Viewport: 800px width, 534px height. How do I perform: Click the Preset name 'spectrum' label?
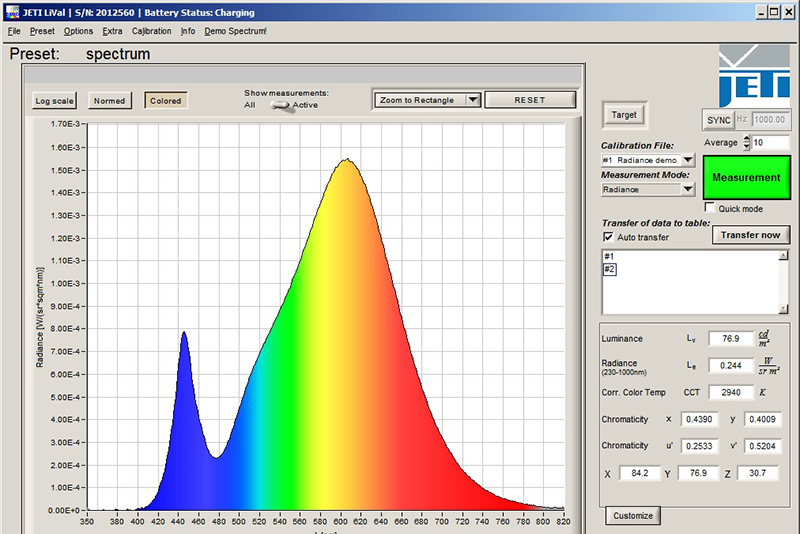point(118,54)
